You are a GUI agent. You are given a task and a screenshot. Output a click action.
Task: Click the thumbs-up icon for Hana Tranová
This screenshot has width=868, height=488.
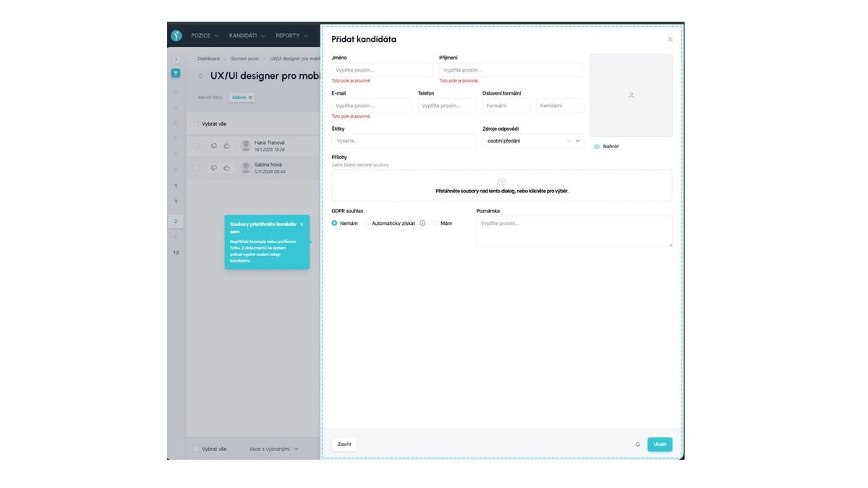point(226,146)
